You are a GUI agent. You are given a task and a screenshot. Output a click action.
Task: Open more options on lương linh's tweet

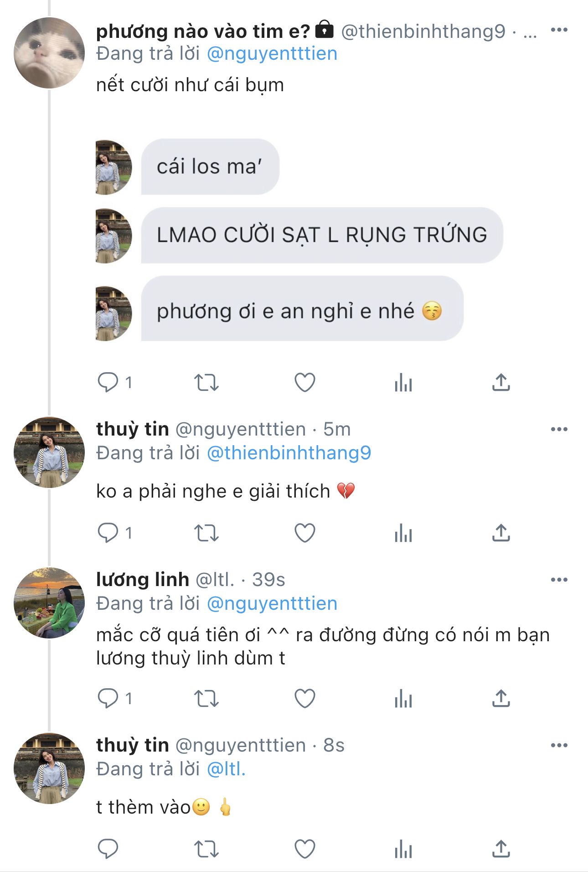click(x=559, y=580)
